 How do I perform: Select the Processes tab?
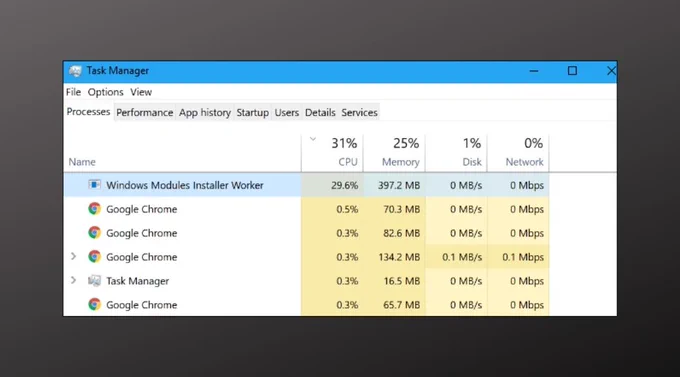(88, 112)
